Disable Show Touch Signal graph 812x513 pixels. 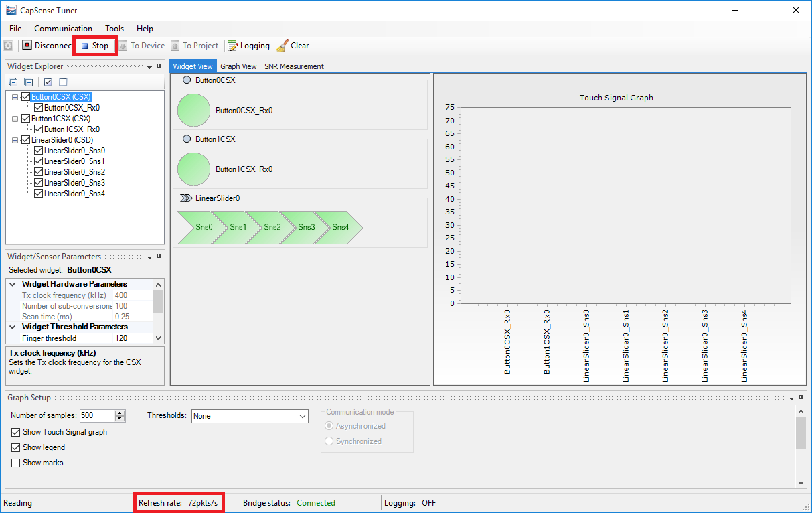[x=16, y=432]
